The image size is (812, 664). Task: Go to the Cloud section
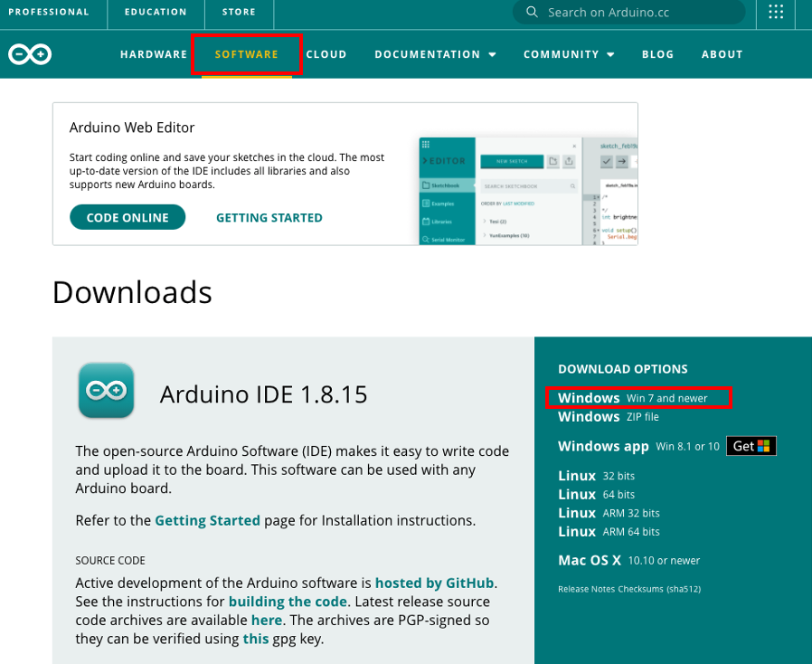pos(326,54)
